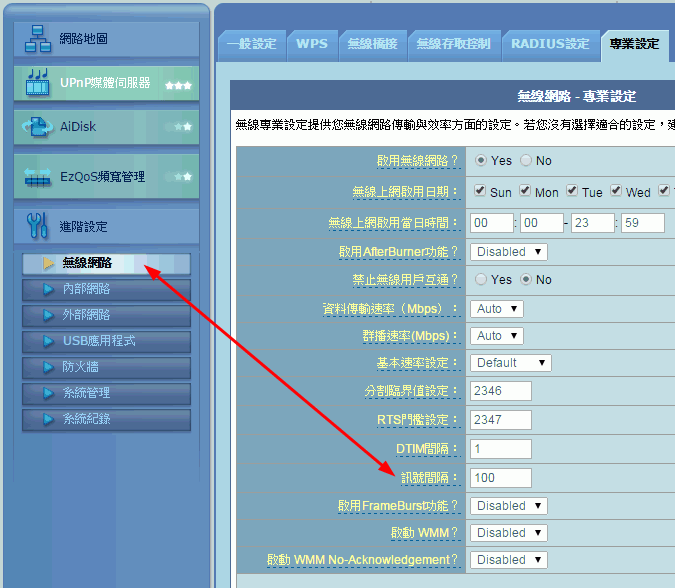Image resolution: width=675 pixels, height=588 pixels.
Task: Open 系統管理 in the sidebar
Action: point(106,393)
